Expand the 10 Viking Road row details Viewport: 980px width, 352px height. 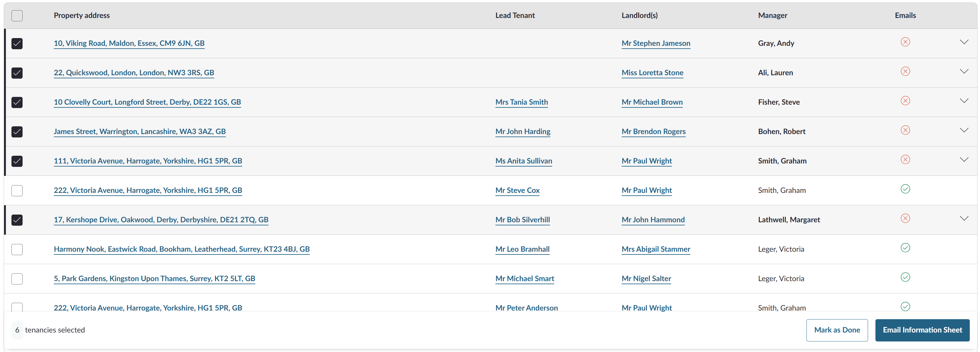pos(964,42)
